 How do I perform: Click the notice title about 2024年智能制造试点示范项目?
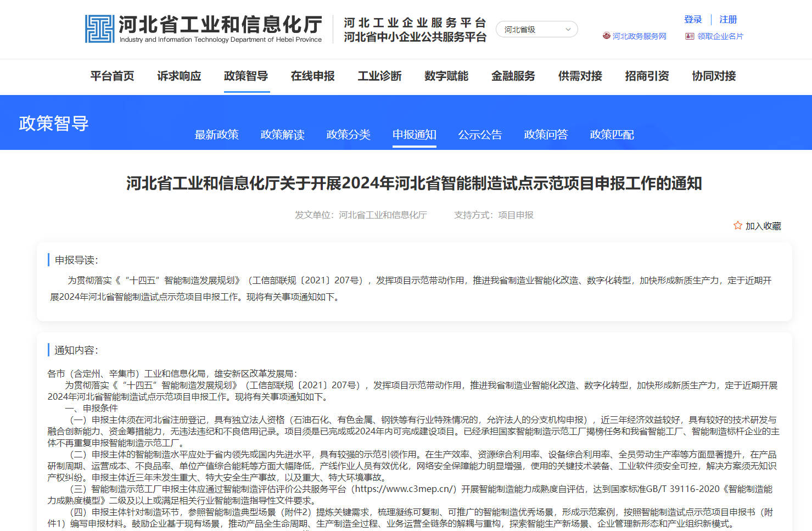pyautogui.click(x=414, y=183)
